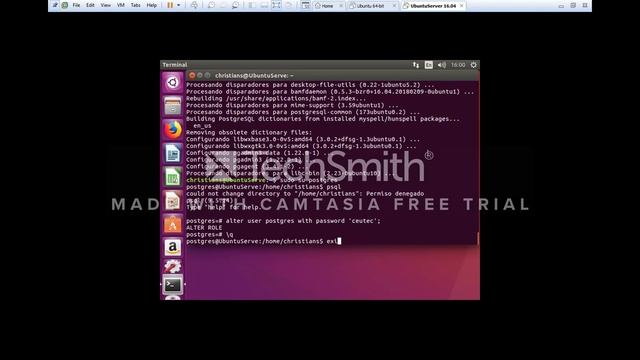Close the UbuntuServer 16.04 tab
640x360 pixels.
pyautogui.click(x=462, y=6)
